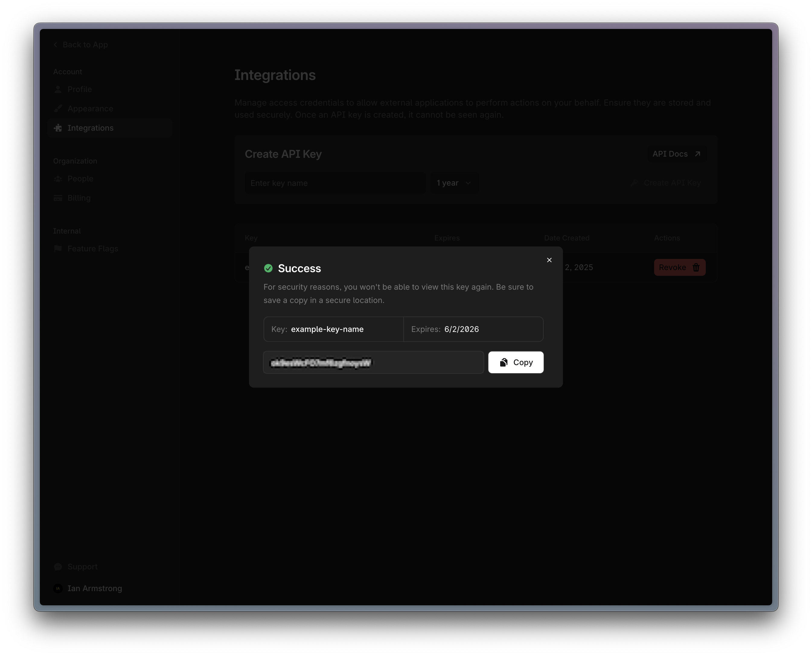The height and width of the screenshot is (656, 812).
Task: Click the Success dialog title
Action: click(299, 268)
